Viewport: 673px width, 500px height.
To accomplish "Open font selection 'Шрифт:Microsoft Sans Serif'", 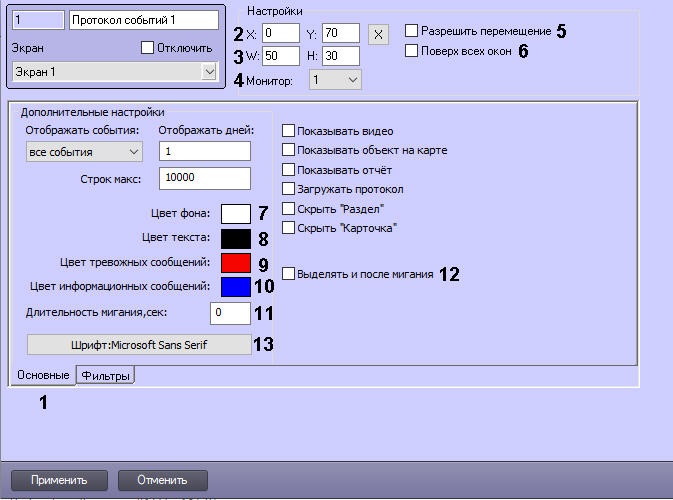I will pos(139,345).
